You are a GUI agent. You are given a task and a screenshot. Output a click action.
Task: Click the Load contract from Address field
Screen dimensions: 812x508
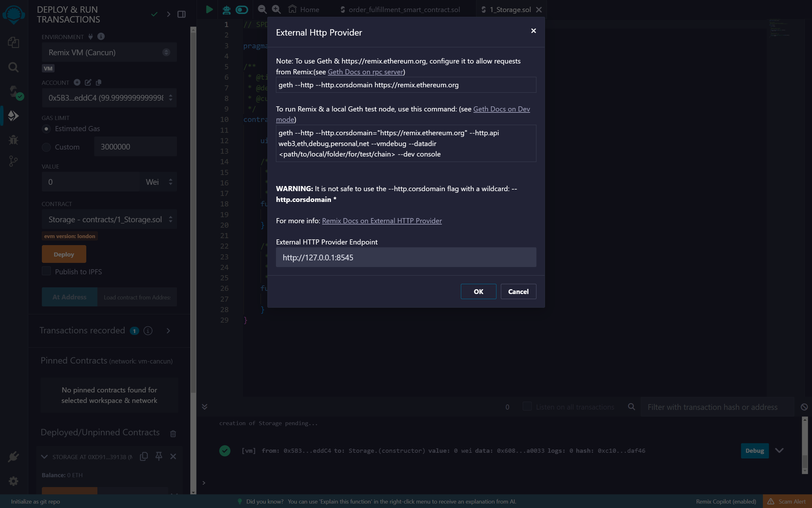click(x=137, y=297)
